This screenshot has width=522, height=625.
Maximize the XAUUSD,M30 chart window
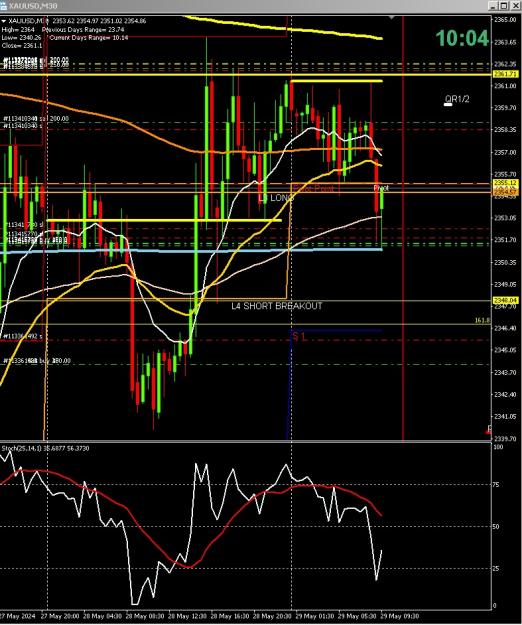tap(504, 6)
